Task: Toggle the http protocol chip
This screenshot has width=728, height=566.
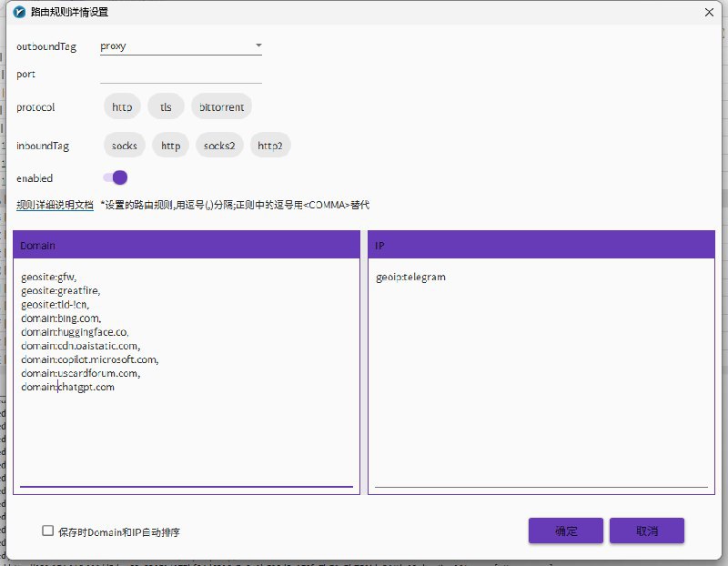Action: 121,106
